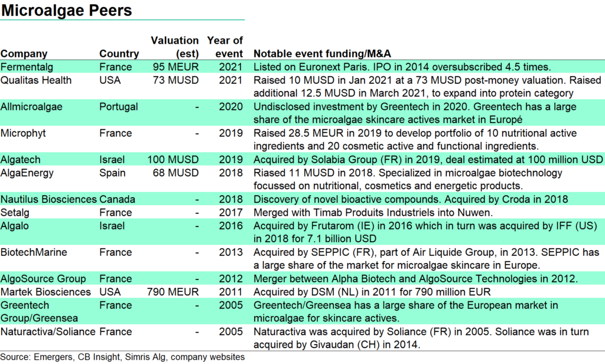Viewport: 605px width, 364px height.
Task: Click the Nautilus Biosciences company cell
Action: [x=48, y=200]
